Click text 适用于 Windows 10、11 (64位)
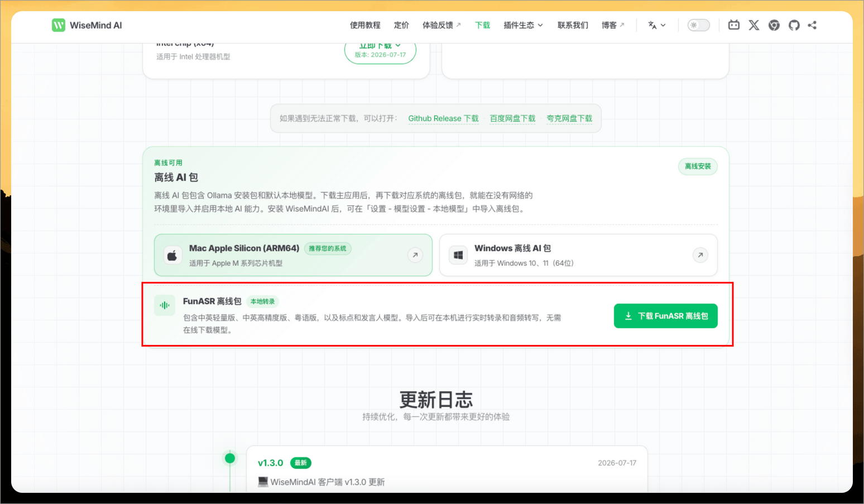864x504 pixels. [x=524, y=263]
